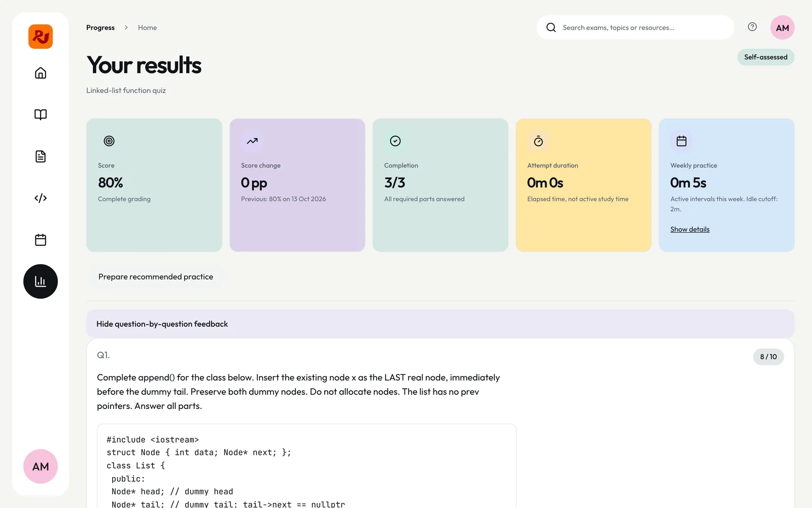
Task: Click the breadcrumb chevron separator
Action: (x=126, y=27)
